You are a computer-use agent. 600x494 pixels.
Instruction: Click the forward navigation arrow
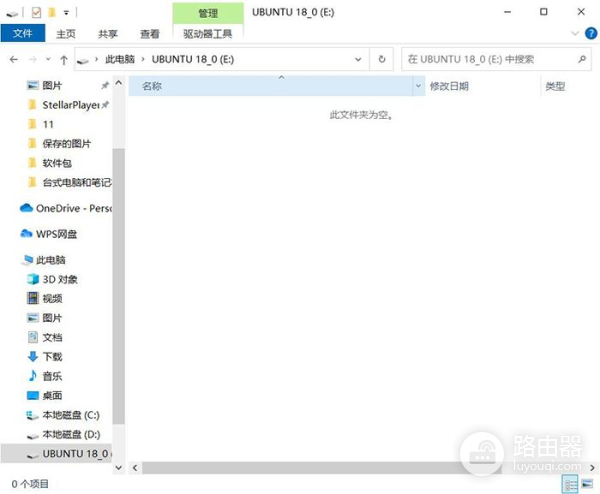[x=33, y=59]
